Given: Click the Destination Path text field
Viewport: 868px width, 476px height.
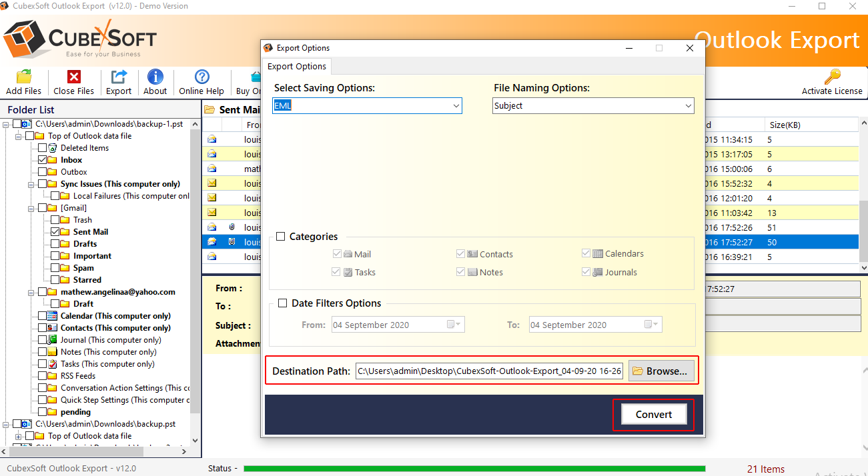Looking at the screenshot, I should pyautogui.click(x=489, y=371).
